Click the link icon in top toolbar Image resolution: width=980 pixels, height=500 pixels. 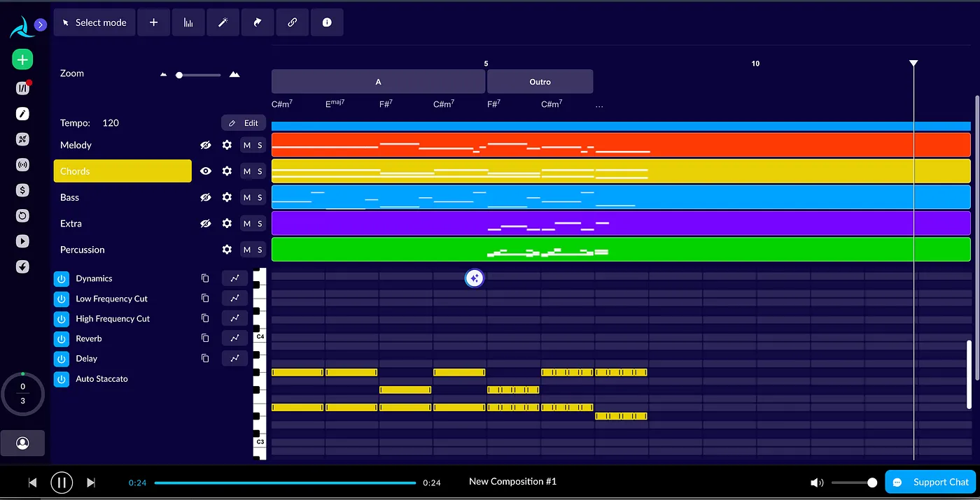click(x=293, y=22)
